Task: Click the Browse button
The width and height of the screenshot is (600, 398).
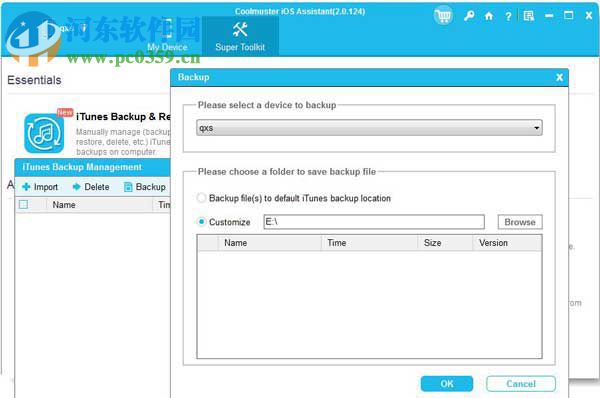Action: click(x=520, y=222)
